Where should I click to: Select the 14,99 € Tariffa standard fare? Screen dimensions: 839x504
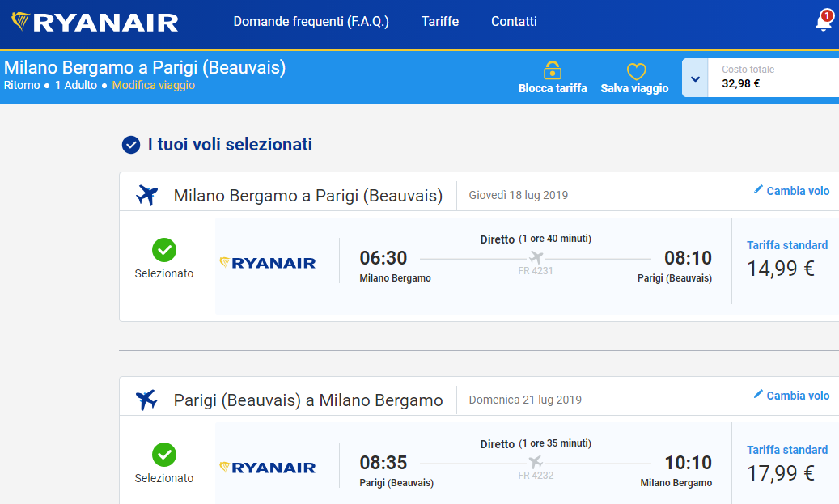[x=781, y=268]
